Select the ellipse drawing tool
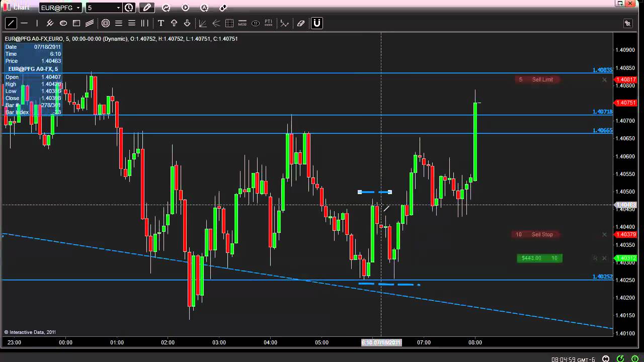644x362 pixels. coord(63,23)
